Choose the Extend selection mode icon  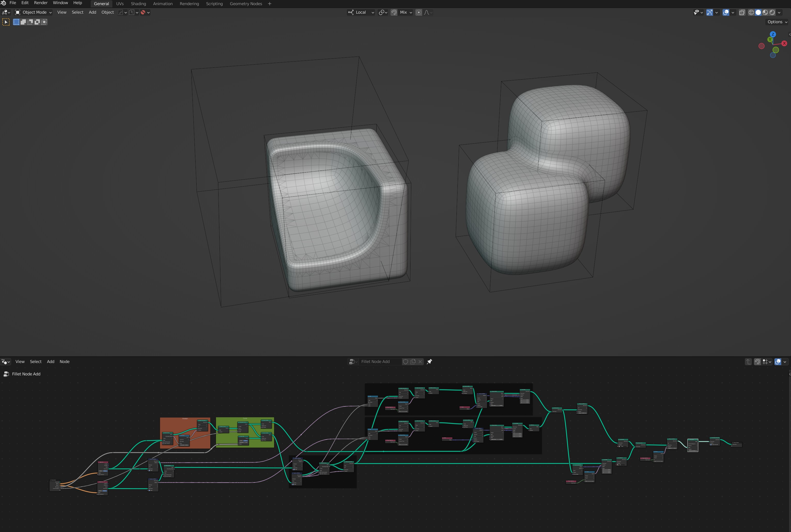23,22
